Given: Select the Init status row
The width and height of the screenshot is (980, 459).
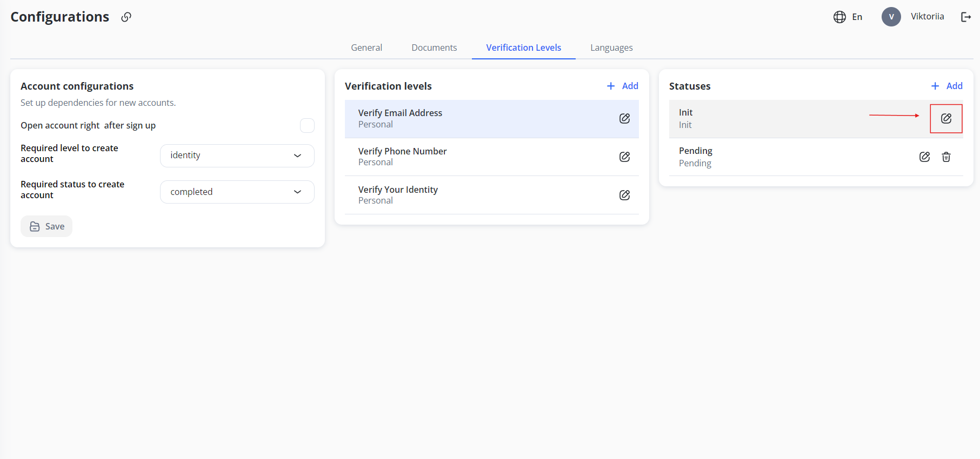Looking at the screenshot, I should (x=816, y=119).
